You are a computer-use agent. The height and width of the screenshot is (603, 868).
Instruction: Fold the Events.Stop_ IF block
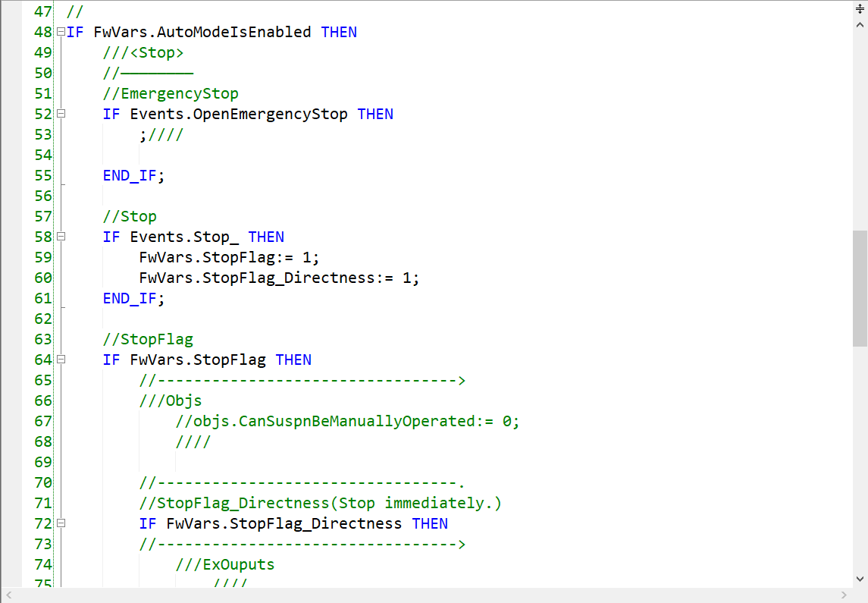point(61,237)
